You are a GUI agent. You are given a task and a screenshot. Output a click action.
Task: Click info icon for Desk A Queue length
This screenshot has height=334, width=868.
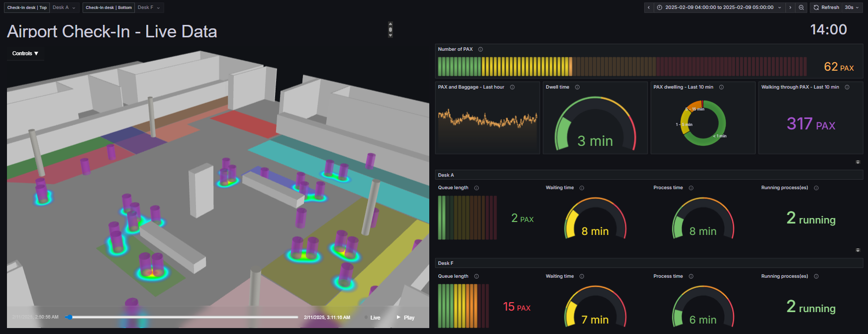tap(477, 188)
